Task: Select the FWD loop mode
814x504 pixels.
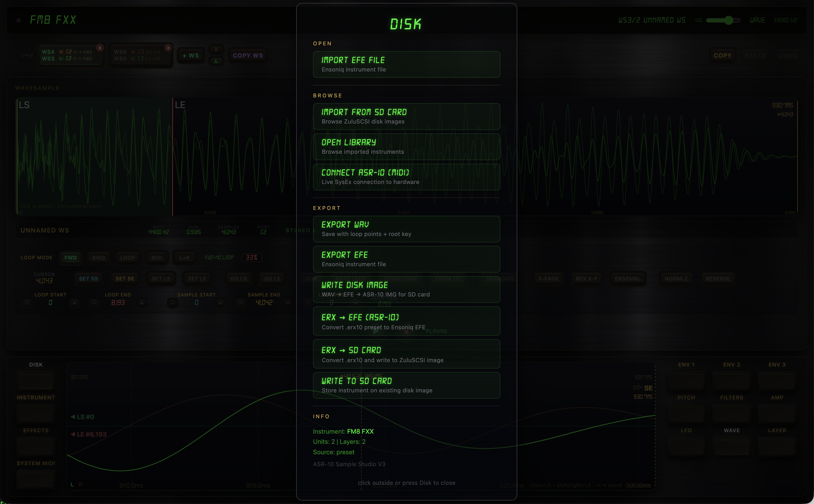Action: tap(70, 258)
